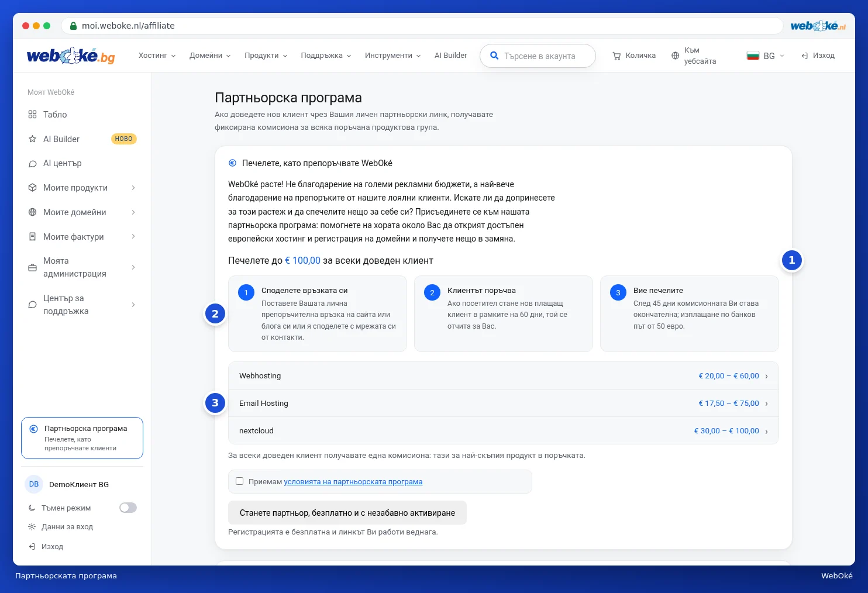Image resolution: width=868 pixels, height=593 pixels.
Task: Click the globe icon for Моите домейни
Action: (x=32, y=212)
